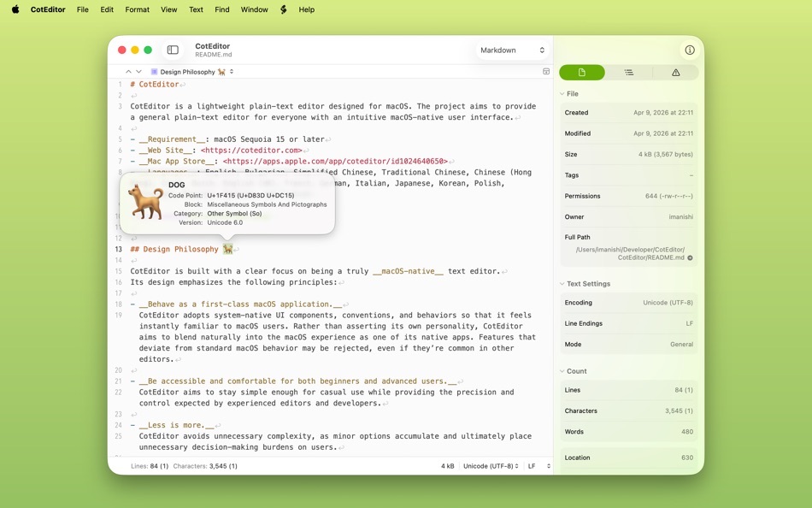Click the Other Symbol (So) category value
812x508 pixels.
234,214
